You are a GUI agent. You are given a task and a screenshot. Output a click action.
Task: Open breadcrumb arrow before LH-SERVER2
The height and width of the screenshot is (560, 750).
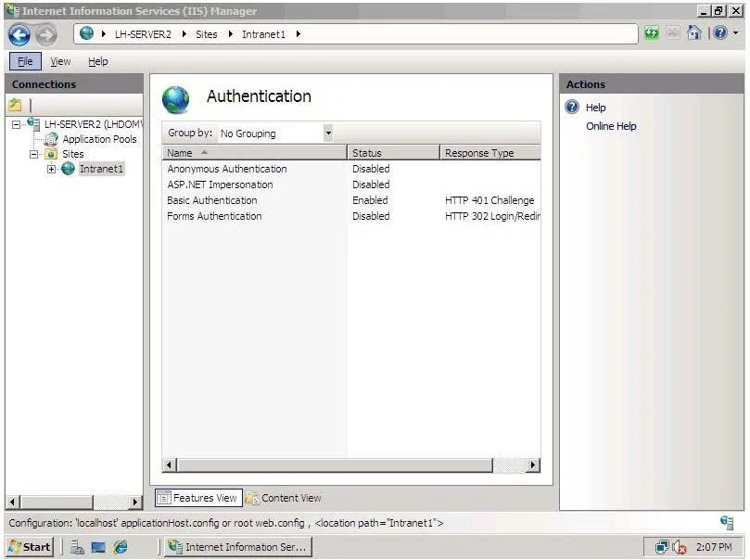103,34
